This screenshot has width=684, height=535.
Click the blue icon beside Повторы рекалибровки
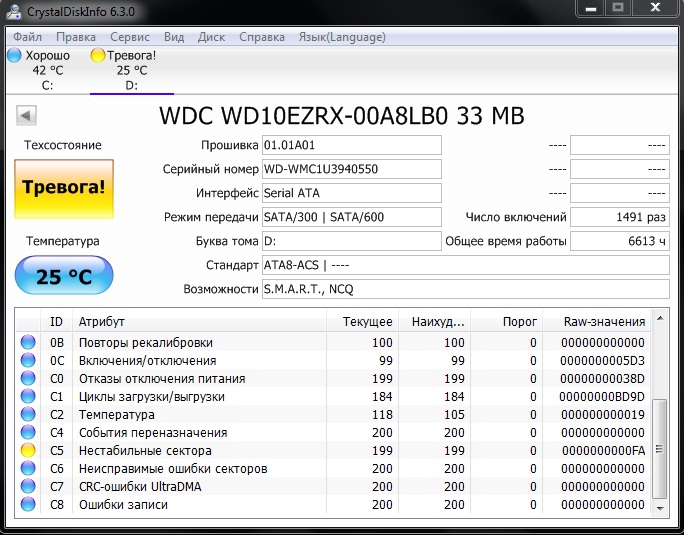(28, 343)
